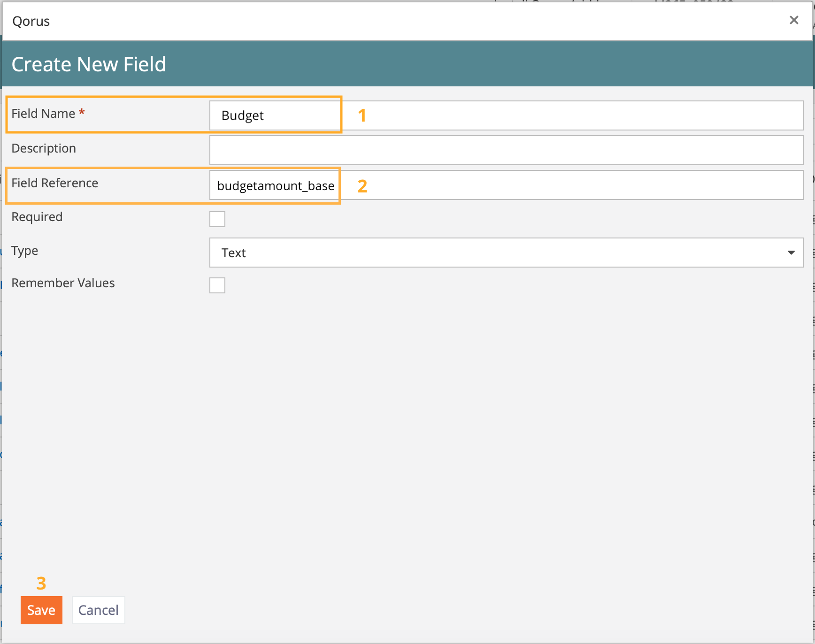The width and height of the screenshot is (815, 644).
Task: Enable the Required checkbox
Action: (x=217, y=219)
